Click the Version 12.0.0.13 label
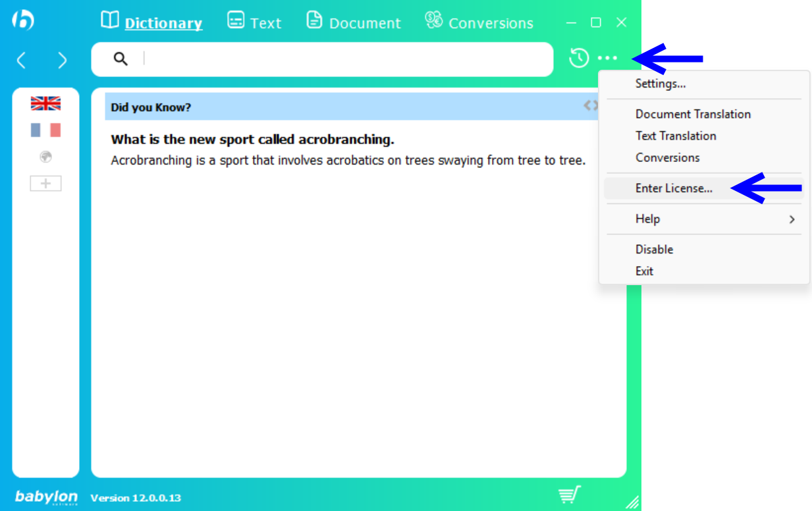 (136, 498)
